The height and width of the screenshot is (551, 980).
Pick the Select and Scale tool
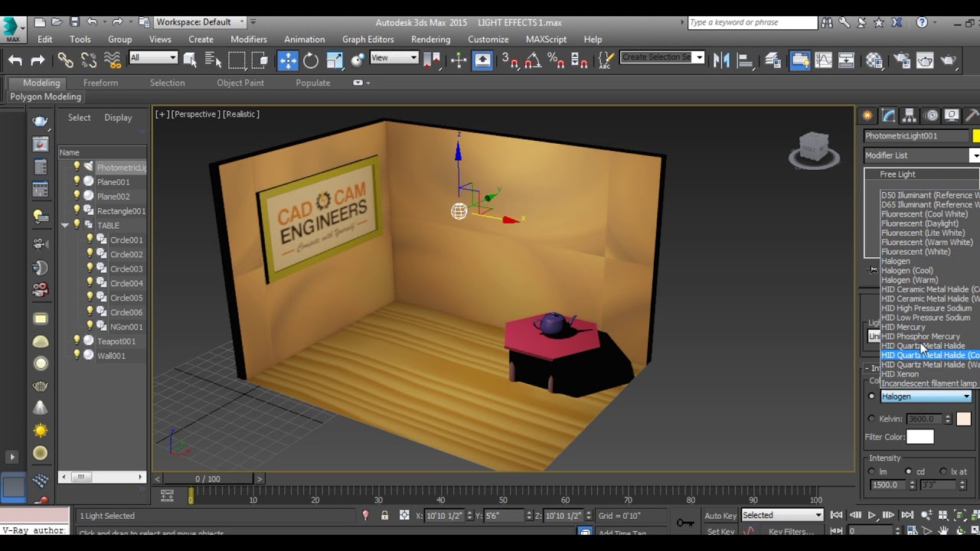(x=335, y=60)
